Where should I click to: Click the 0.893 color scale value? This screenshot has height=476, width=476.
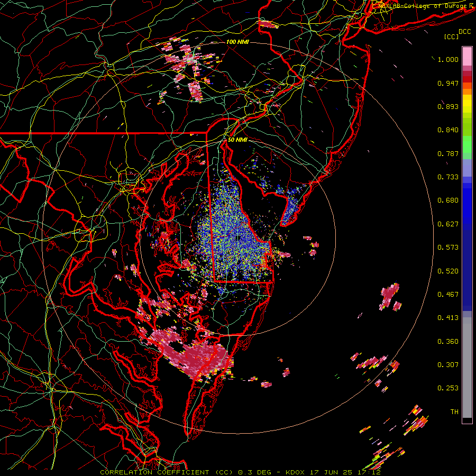(448, 106)
